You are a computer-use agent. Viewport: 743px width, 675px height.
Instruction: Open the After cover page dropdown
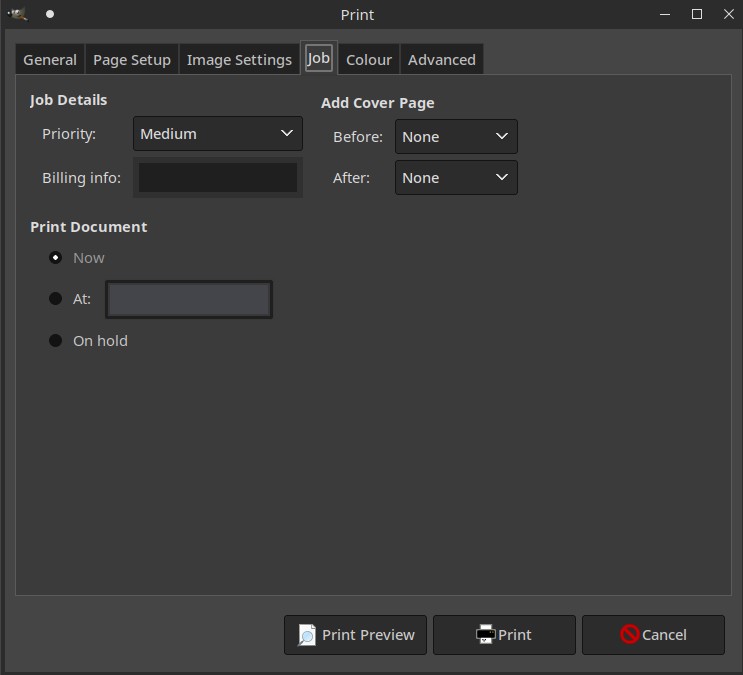[455, 178]
